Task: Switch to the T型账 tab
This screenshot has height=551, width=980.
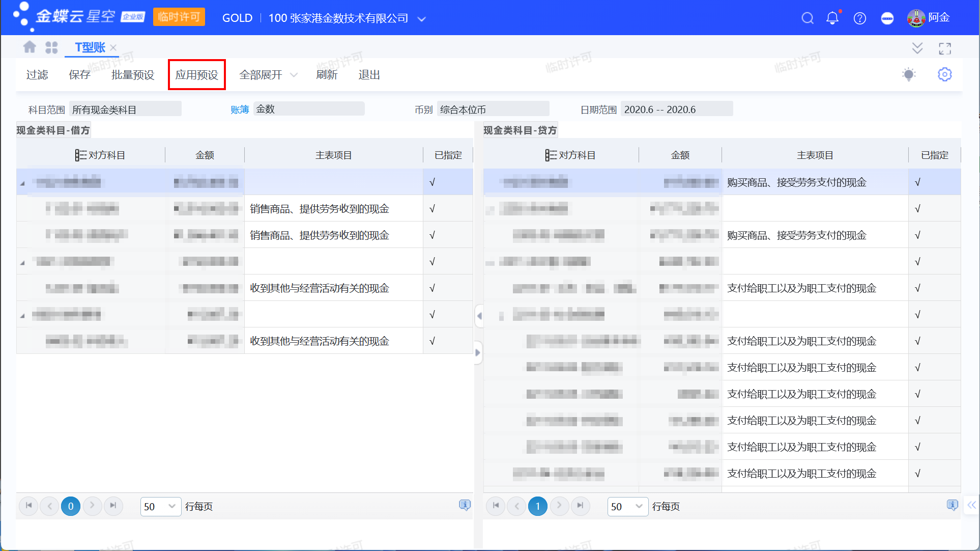Action: pyautogui.click(x=90, y=47)
